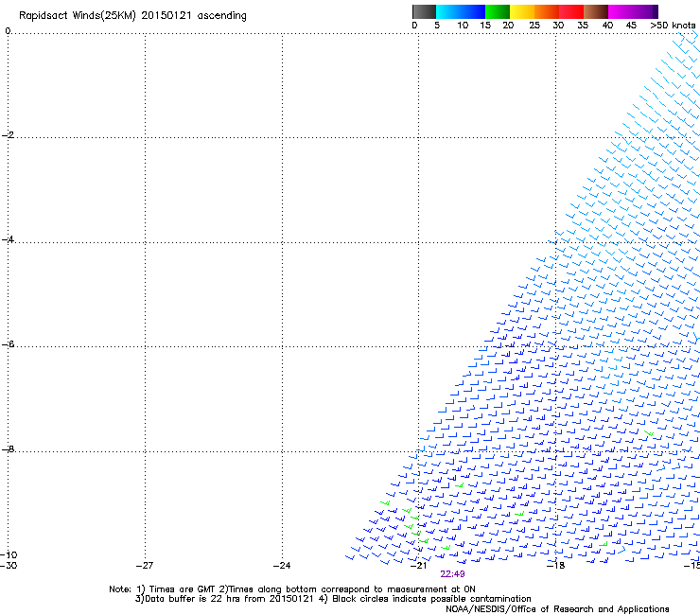Click the '-21' longitude axis label
The height and width of the screenshot is (615, 700).
click(x=418, y=566)
